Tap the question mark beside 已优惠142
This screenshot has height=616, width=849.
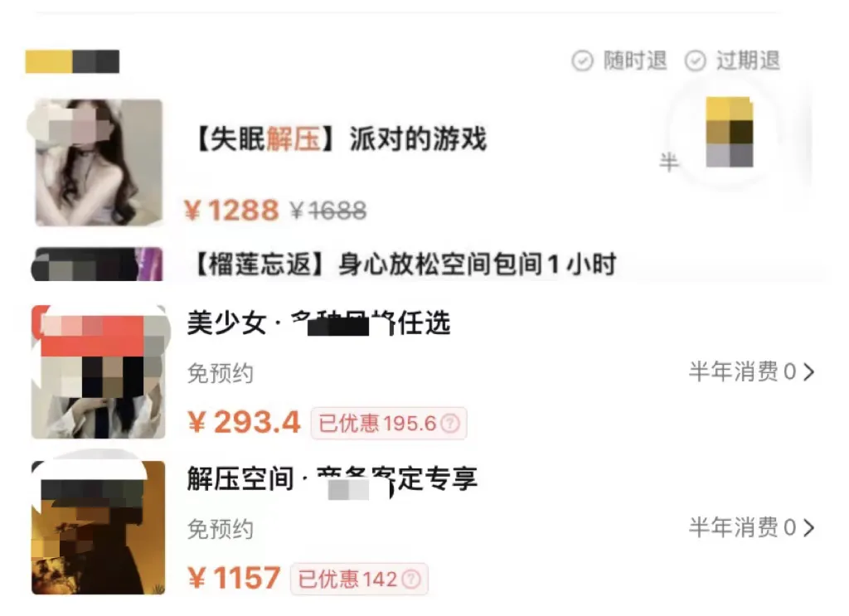coord(411,580)
